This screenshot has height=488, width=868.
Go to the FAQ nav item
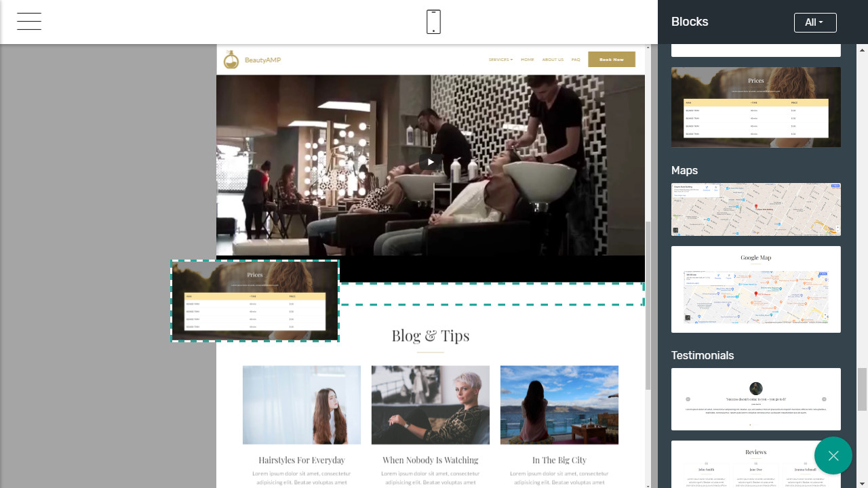(575, 60)
